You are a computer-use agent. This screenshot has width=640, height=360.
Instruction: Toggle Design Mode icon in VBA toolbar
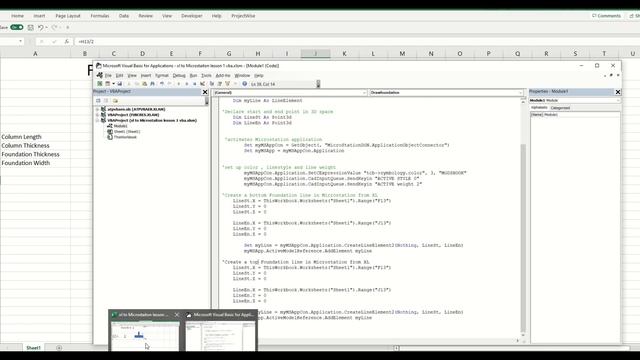coord(202,84)
